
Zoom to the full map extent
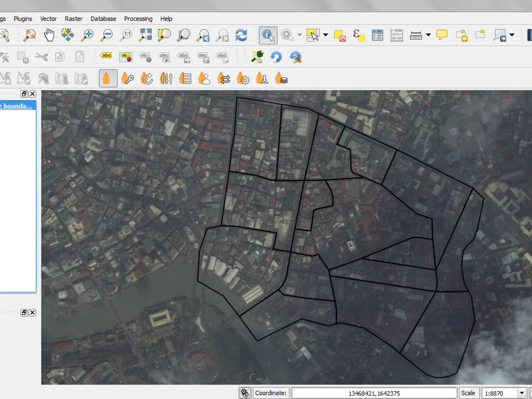pos(145,35)
